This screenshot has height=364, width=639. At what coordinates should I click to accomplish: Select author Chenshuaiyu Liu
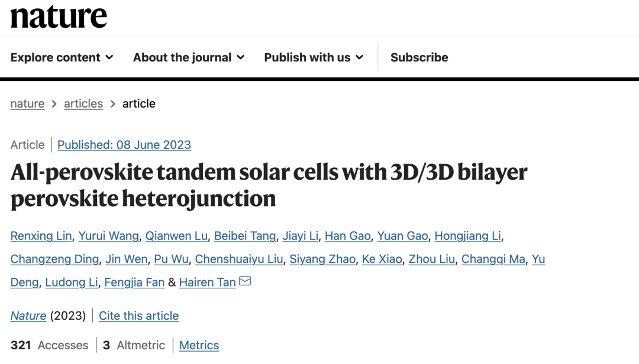coord(239,259)
